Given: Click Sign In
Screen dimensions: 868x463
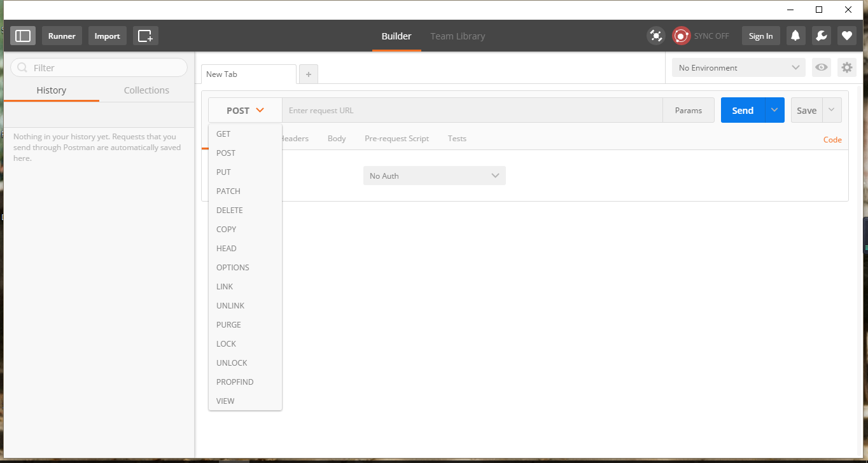Looking at the screenshot, I should click(x=760, y=36).
